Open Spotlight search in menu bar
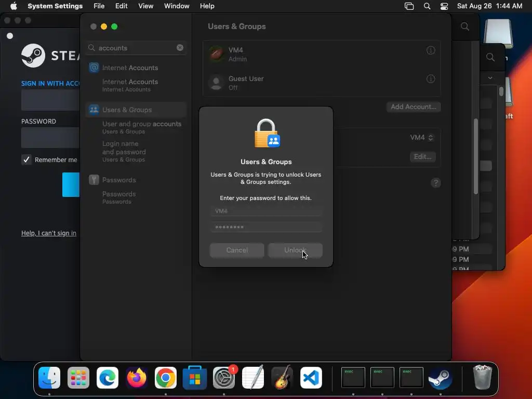Image resolution: width=532 pixels, height=399 pixels. coord(427,6)
